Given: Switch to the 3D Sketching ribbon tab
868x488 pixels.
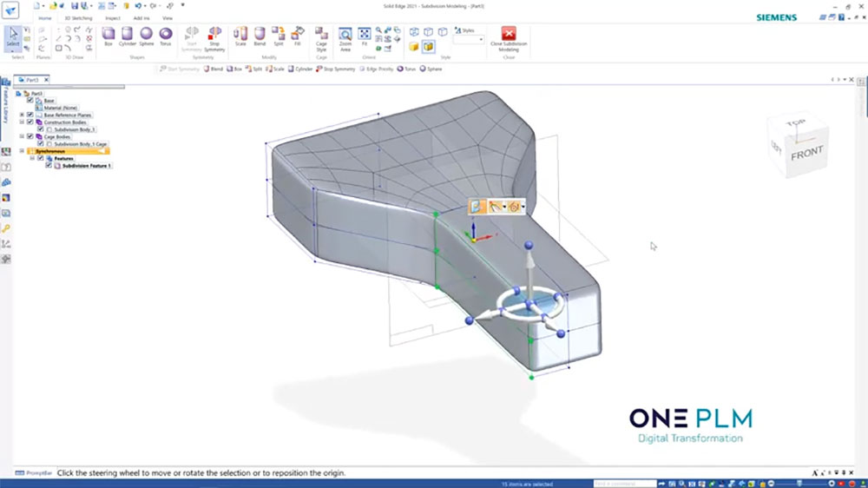Looking at the screenshot, I should (x=79, y=18).
